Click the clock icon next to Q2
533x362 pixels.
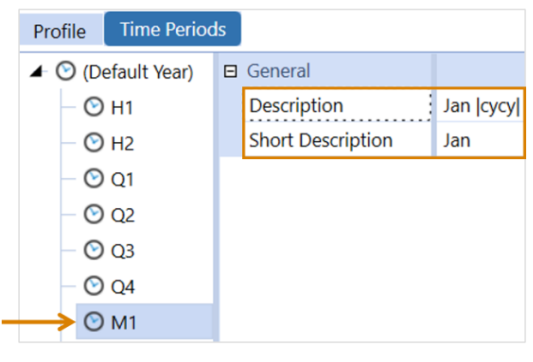tap(93, 214)
